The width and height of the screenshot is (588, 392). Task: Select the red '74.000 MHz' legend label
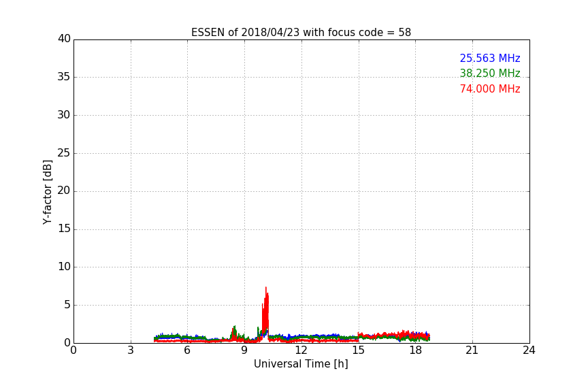[490, 89]
